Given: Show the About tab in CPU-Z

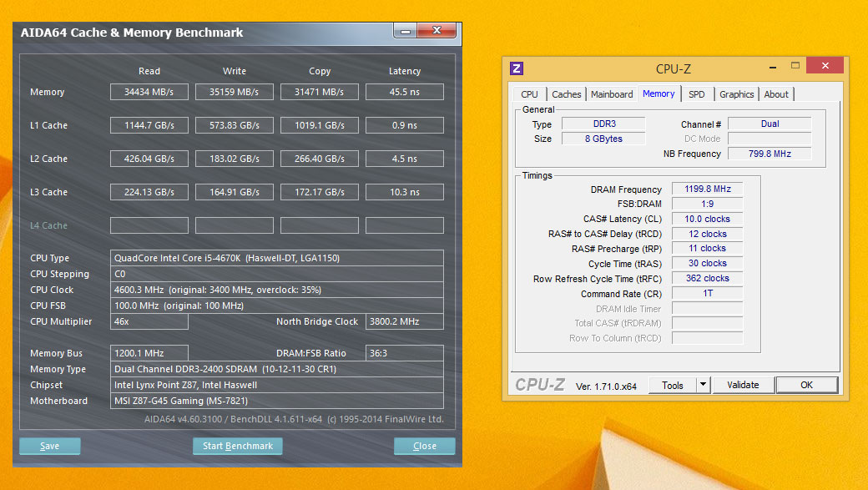Looking at the screenshot, I should [x=776, y=94].
